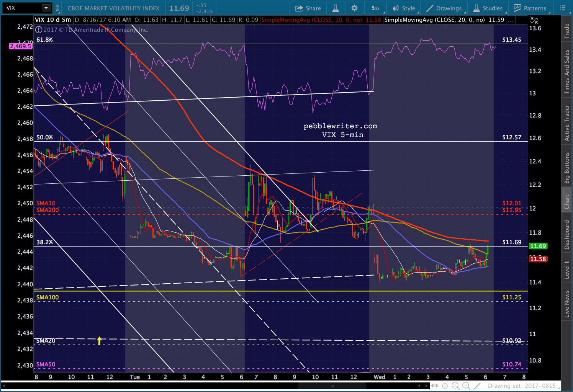The image size is (573, 392).
Task: Click the pebblewriter.com chart annotation
Action: tap(341, 126)
